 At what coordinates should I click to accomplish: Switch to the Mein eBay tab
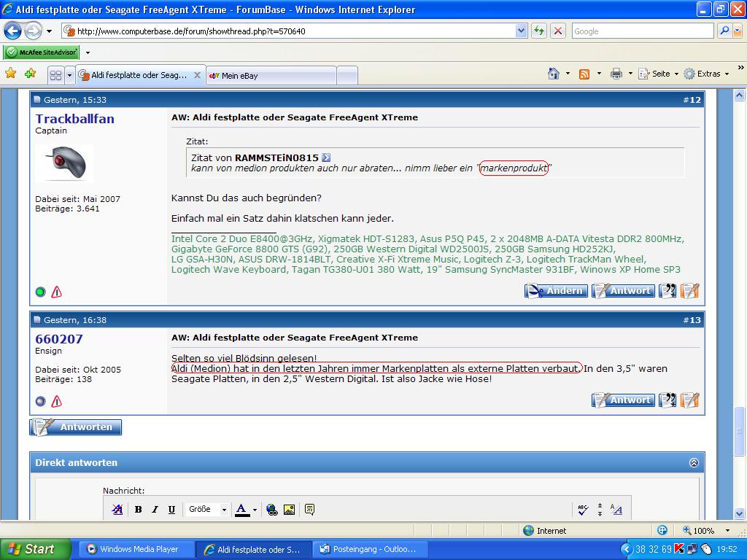[x=271, y=76]
